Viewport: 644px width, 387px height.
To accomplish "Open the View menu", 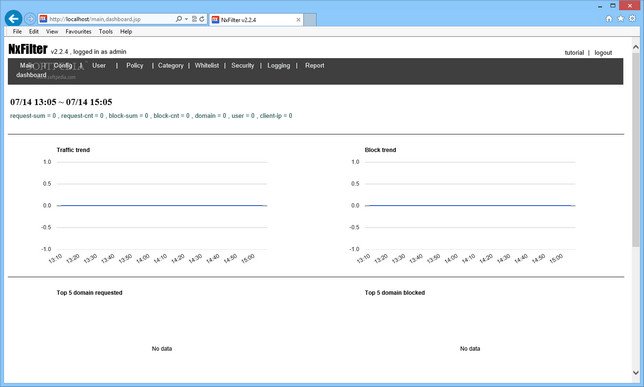I will [x=52, y=32].
